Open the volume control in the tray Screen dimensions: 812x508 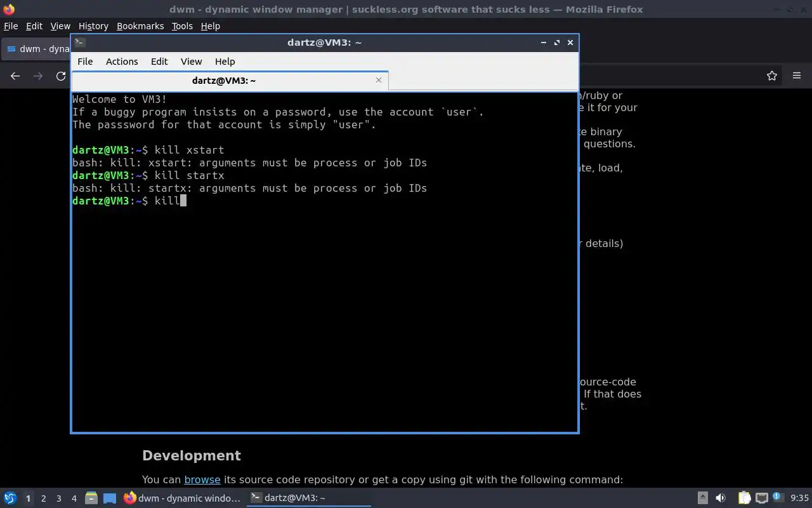click(x=720, y=498)
